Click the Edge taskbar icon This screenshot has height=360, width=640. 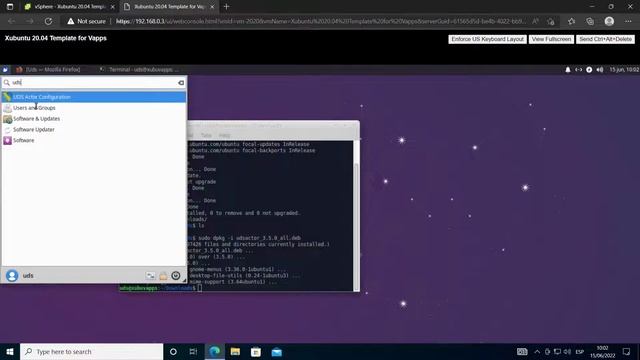215,351
